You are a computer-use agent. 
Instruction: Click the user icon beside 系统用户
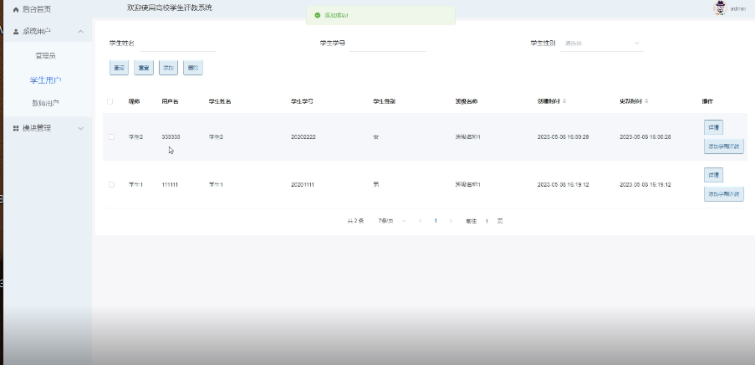coord(15,31)
